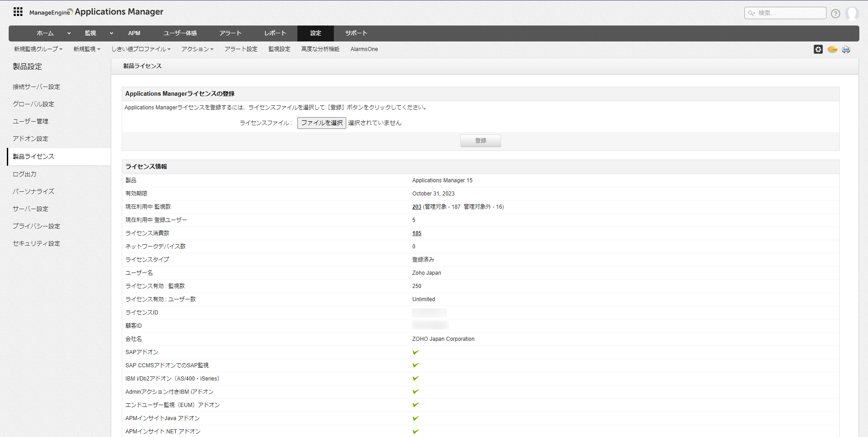868x437 pixels.
Task: Open the AlarmsOne submenu link
Action: [x=364, y=49]
